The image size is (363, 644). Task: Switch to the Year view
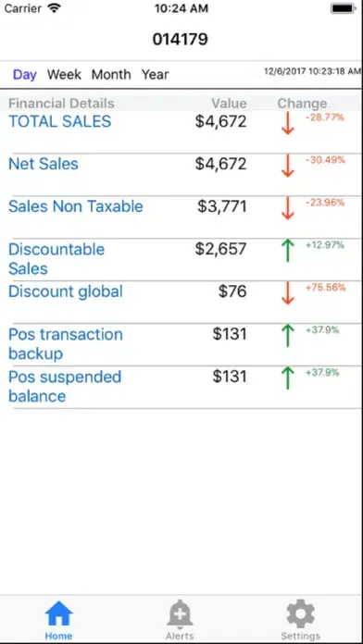(x=155, y=75)
